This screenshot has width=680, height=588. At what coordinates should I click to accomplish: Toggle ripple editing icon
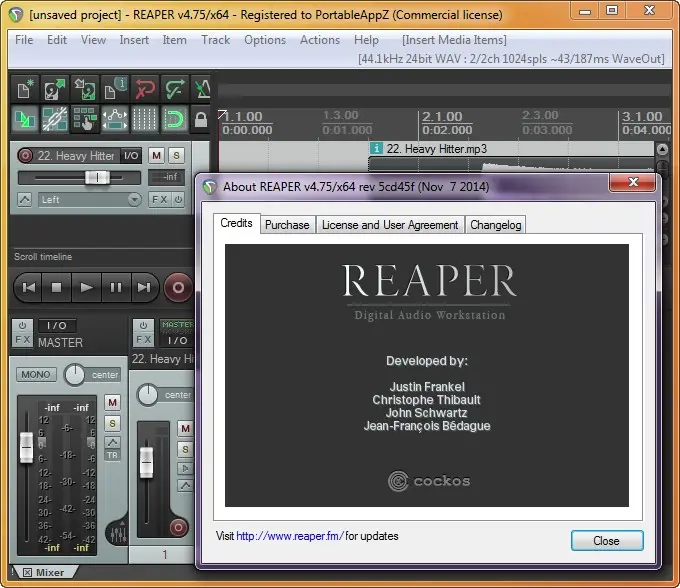[x=85, y=118]
